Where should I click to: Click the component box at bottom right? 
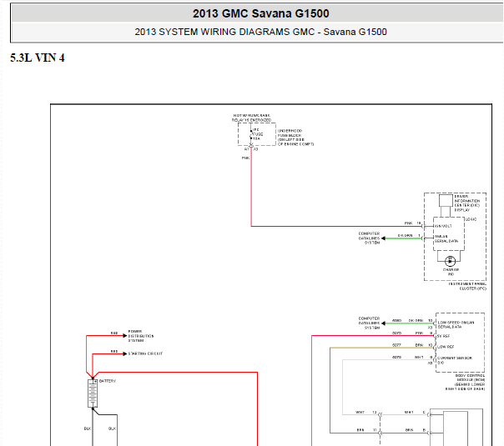pos(456,428)
